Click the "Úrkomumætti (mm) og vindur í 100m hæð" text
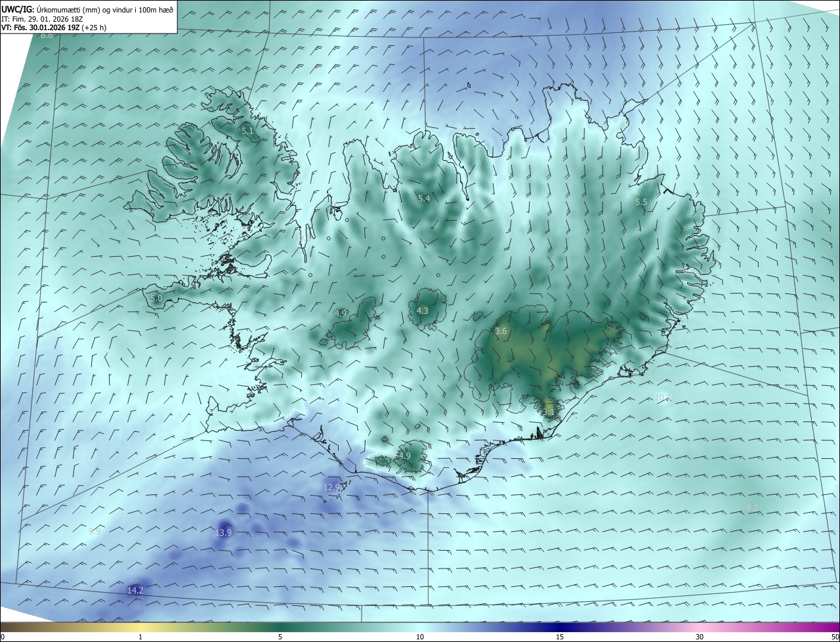 tap(105, 9)
